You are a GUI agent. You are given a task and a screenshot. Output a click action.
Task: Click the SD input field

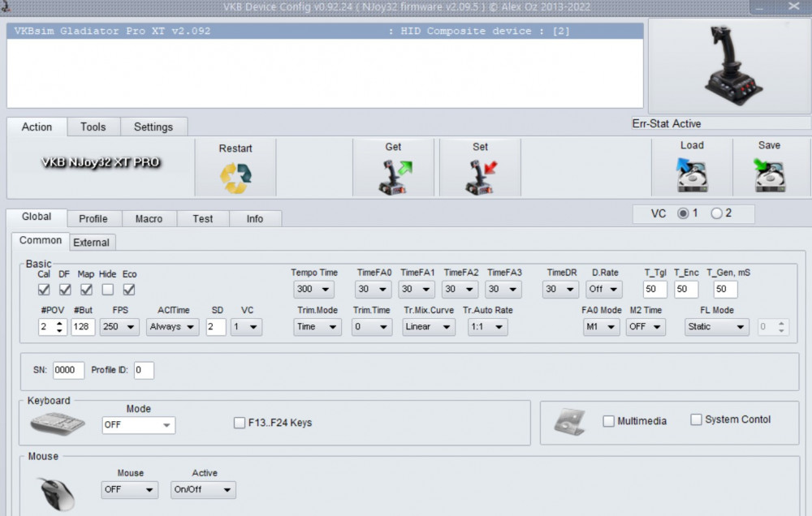216,327
